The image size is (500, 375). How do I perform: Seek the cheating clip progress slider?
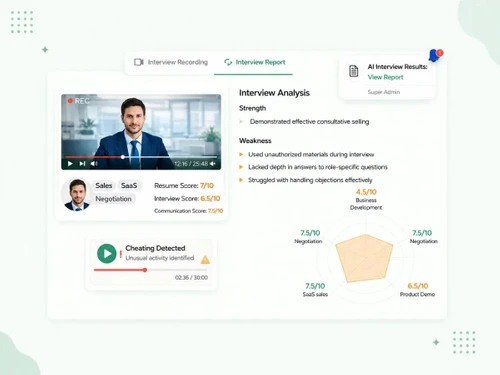point(145,270)
